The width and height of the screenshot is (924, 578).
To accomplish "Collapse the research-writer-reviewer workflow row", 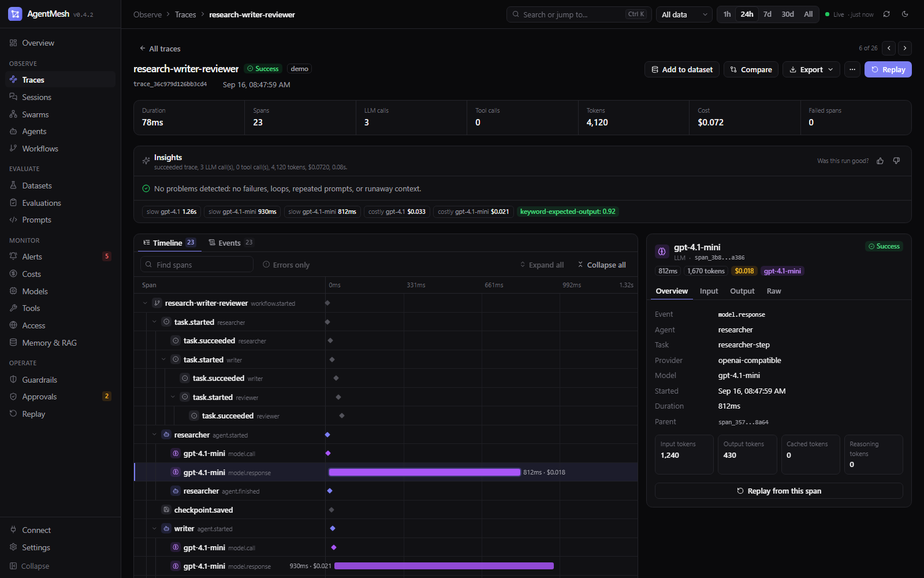I will [x=145, y=303].
